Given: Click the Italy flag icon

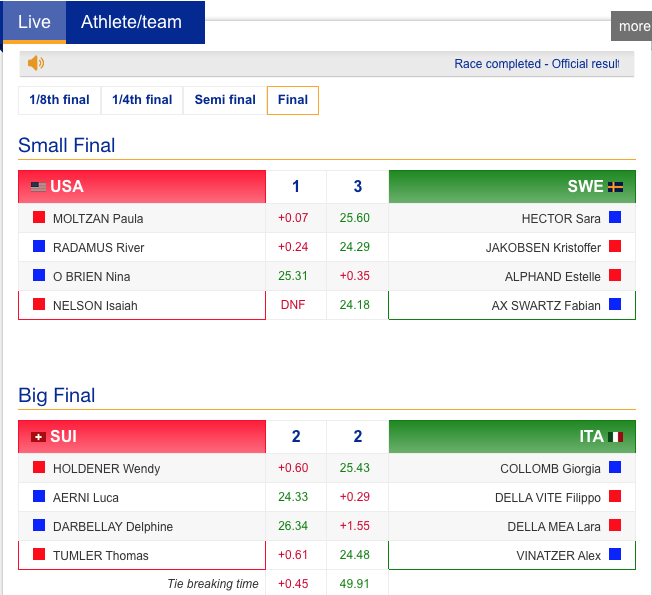Looking at the screenshot, I should click(x=616, y=437).
